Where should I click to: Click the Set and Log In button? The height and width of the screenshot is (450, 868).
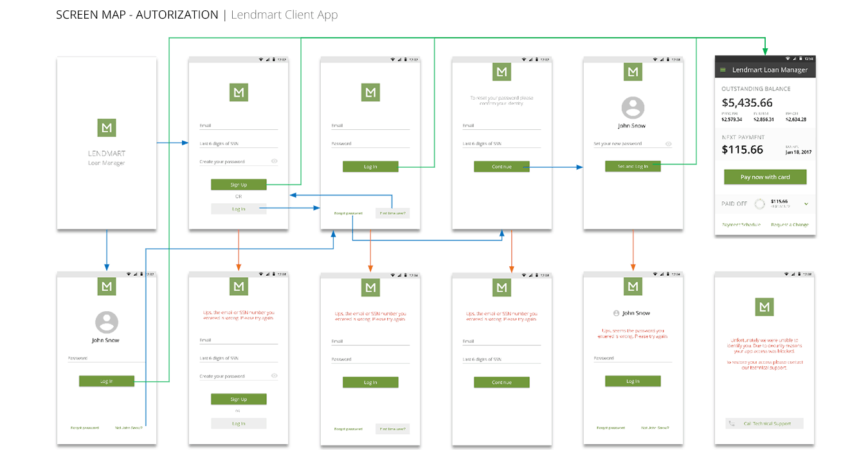[633, 166]
